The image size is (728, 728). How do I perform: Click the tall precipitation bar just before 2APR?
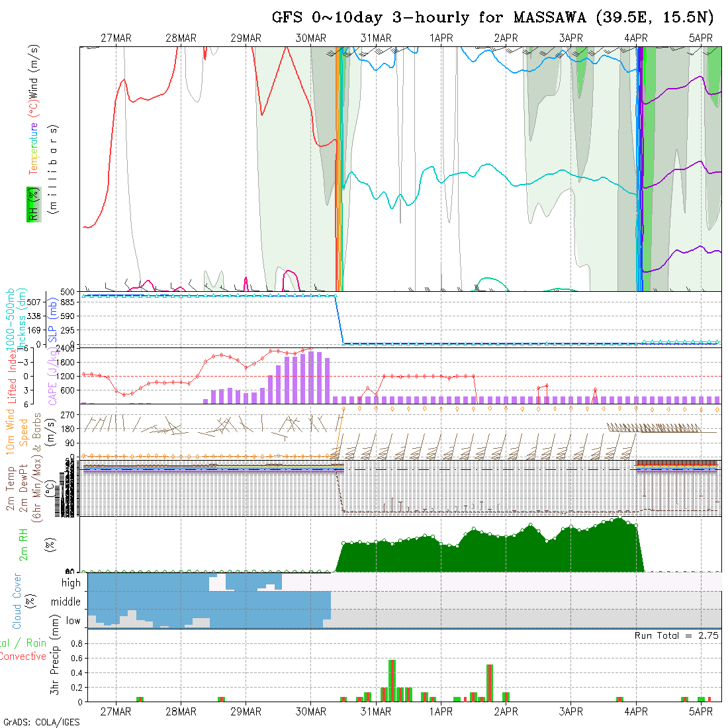(x=490, y=682)
